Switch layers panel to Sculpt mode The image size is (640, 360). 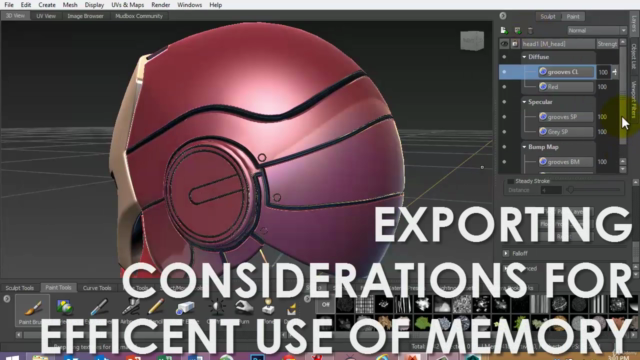(x=548, y=16)
